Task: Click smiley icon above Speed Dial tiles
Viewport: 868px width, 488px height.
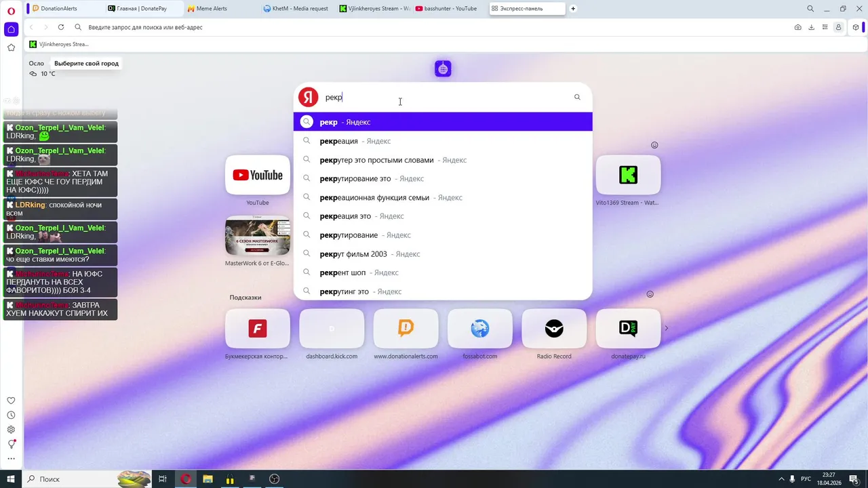Action: (654, 145)
